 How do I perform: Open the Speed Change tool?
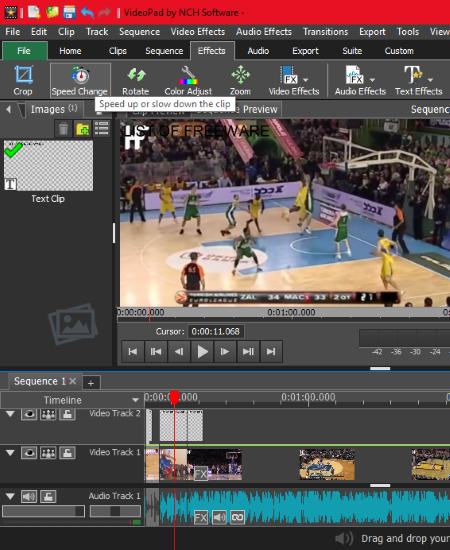(x=80, y=81)
